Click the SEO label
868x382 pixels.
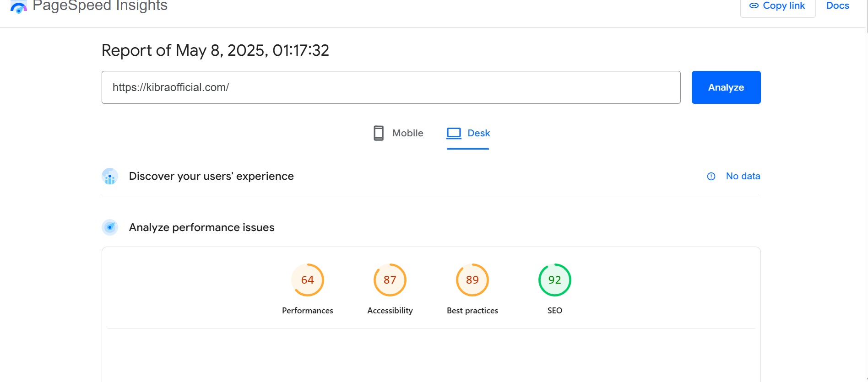(555, 311)
